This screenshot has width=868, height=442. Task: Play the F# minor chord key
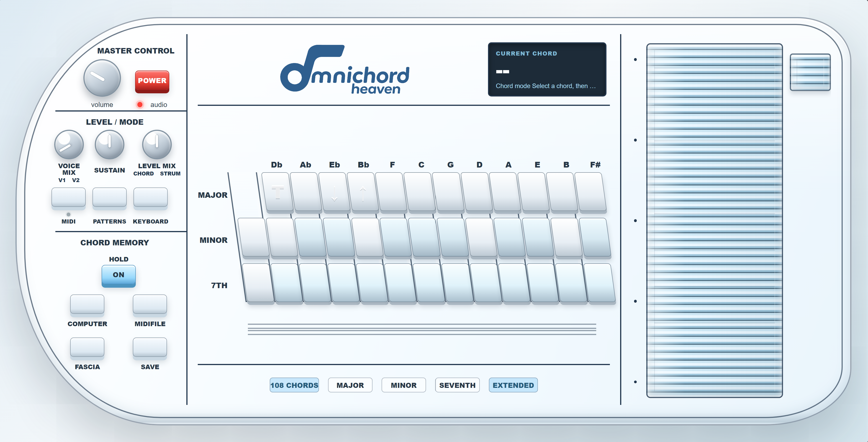(x=595, y=238)
